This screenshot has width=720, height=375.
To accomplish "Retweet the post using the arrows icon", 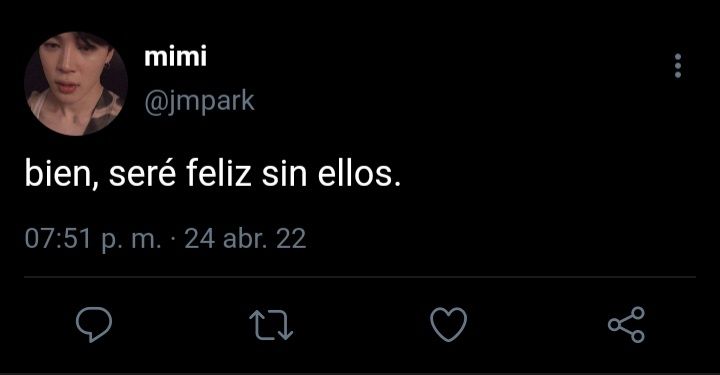I will [271, 325].
